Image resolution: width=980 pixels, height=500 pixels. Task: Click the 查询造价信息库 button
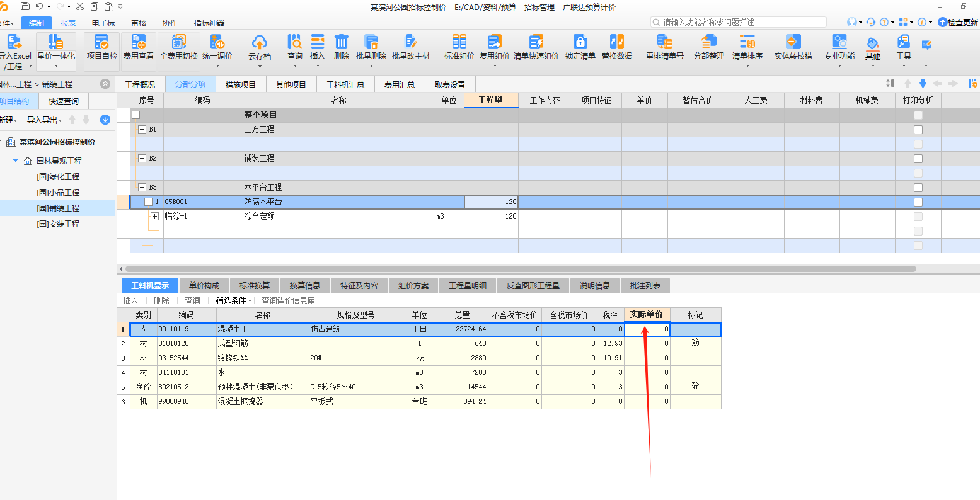click(x=288, y=301)
